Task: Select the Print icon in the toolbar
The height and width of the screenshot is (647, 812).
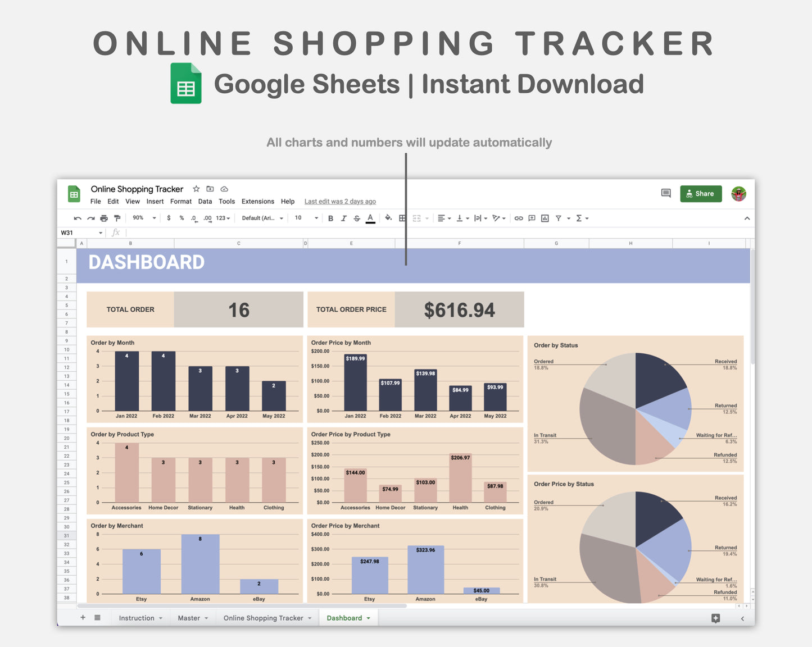Action: click(104, 218)
